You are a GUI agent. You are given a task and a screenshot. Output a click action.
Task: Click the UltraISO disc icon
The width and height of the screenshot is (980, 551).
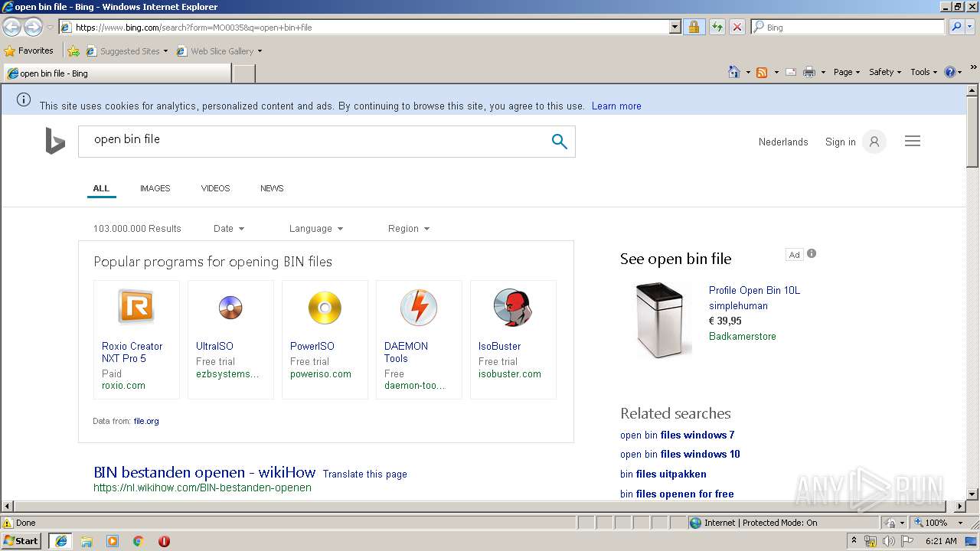tap(230, 308)
